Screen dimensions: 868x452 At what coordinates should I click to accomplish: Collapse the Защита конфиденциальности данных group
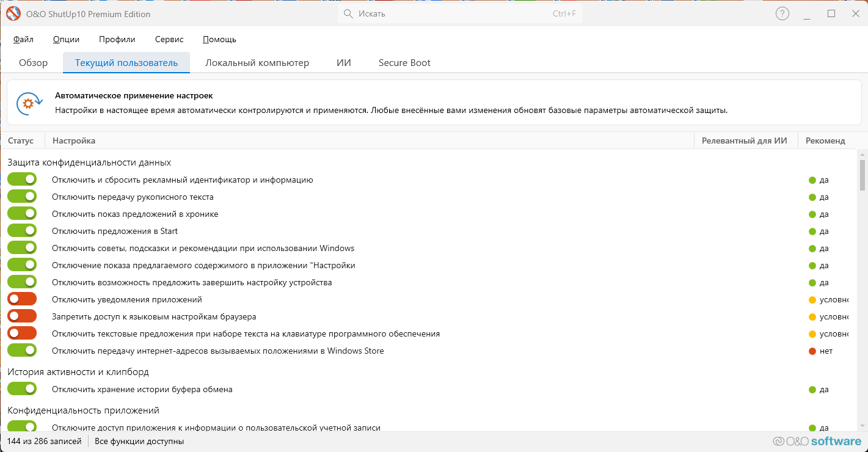[x=89, y=162]
